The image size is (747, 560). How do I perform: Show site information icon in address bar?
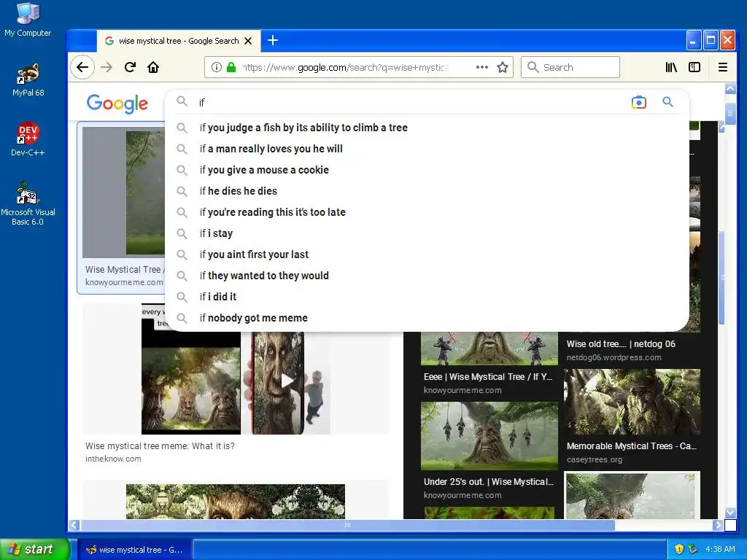(x=216, y=67)
